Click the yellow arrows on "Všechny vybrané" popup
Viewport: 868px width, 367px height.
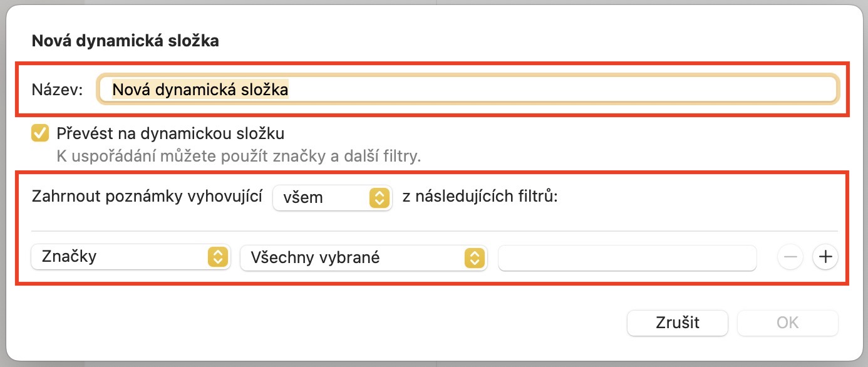pos(474,257)
